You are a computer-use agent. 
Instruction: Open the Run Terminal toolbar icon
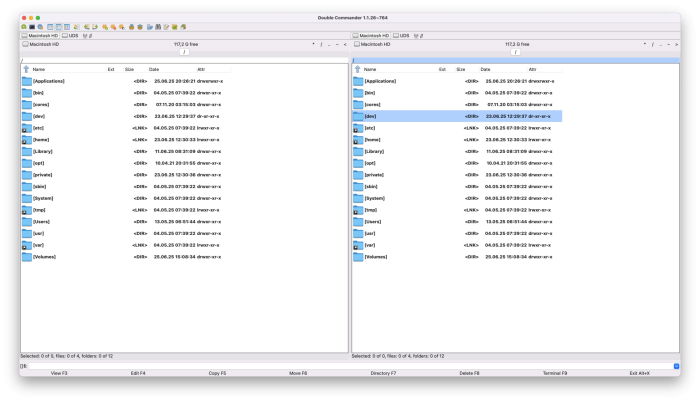coord(32,27)
